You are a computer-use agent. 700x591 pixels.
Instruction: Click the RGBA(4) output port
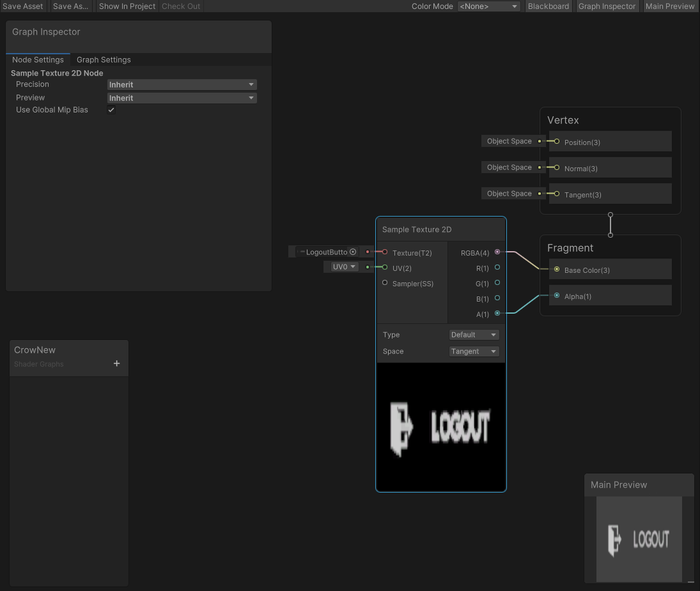[497, 252]
